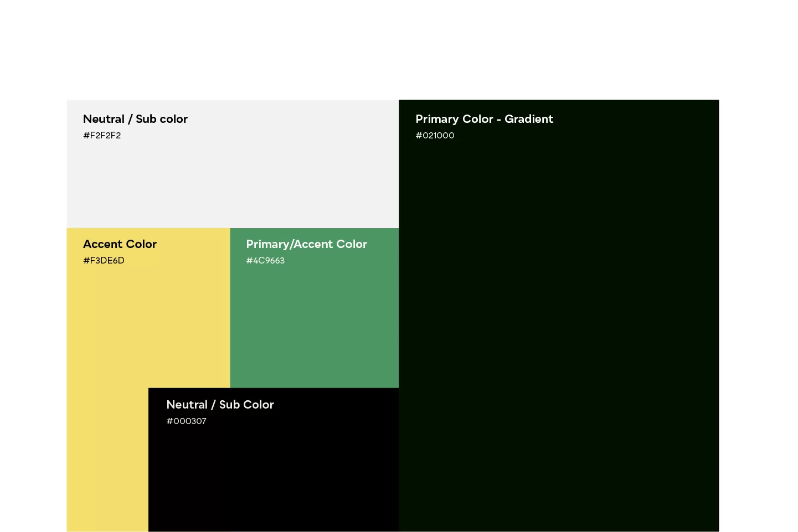Click the 'Primary/Accent Color' title text
Viewport: 798px width, 532px height.
306,244
